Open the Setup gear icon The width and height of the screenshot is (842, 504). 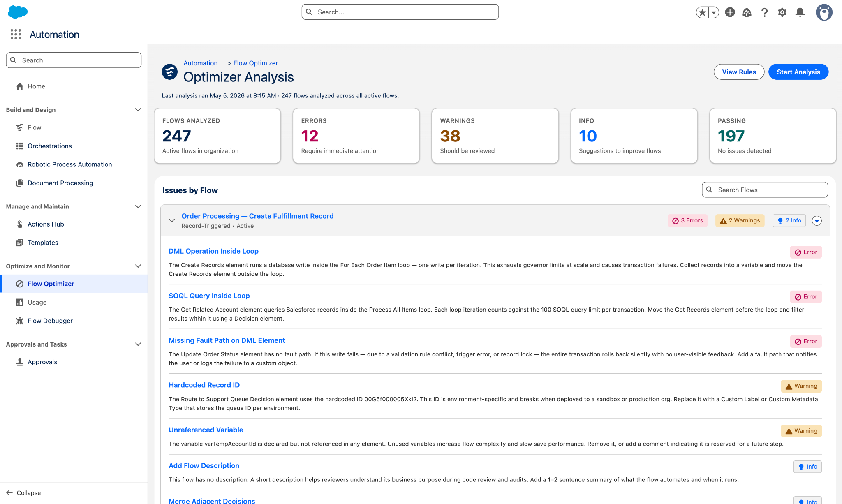(x=782, y=12)
